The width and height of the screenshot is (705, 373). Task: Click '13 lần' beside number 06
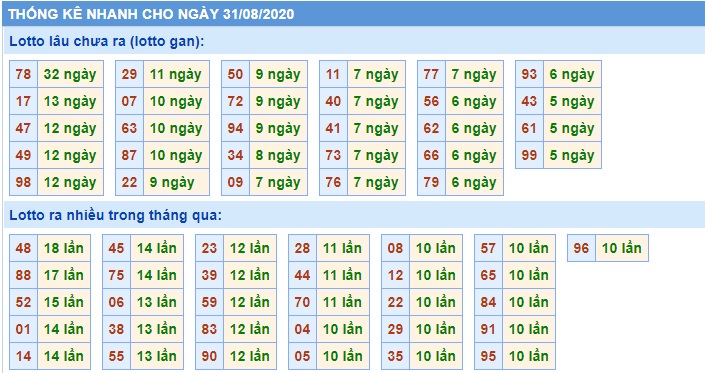pos(157,302)
